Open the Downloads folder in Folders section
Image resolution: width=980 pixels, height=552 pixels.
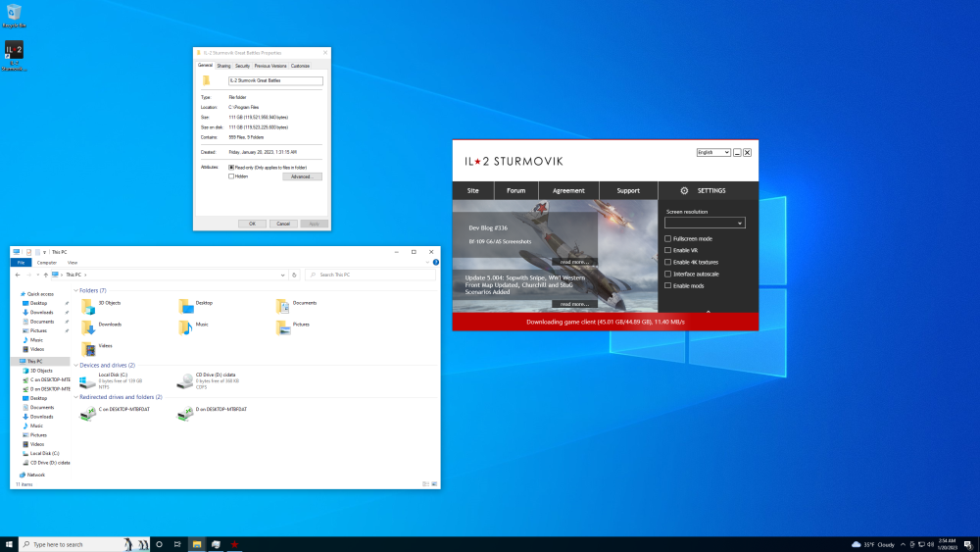88,327
